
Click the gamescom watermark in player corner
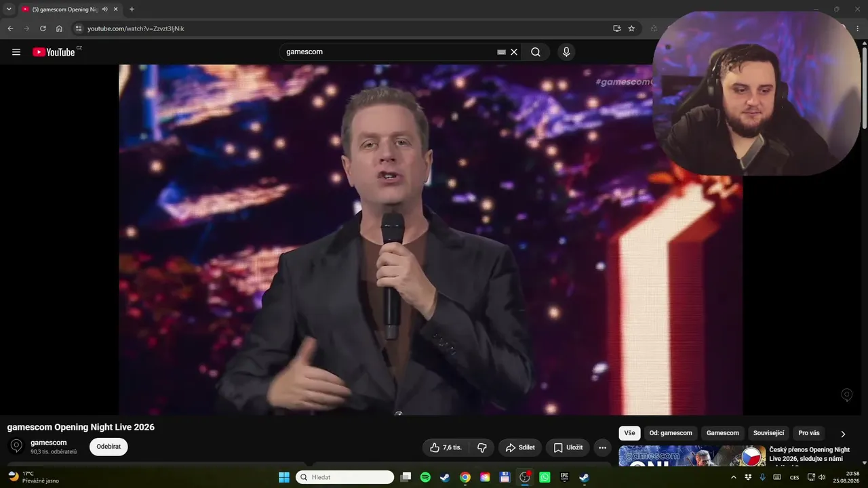pyautogui.click(x=846, y=394)
